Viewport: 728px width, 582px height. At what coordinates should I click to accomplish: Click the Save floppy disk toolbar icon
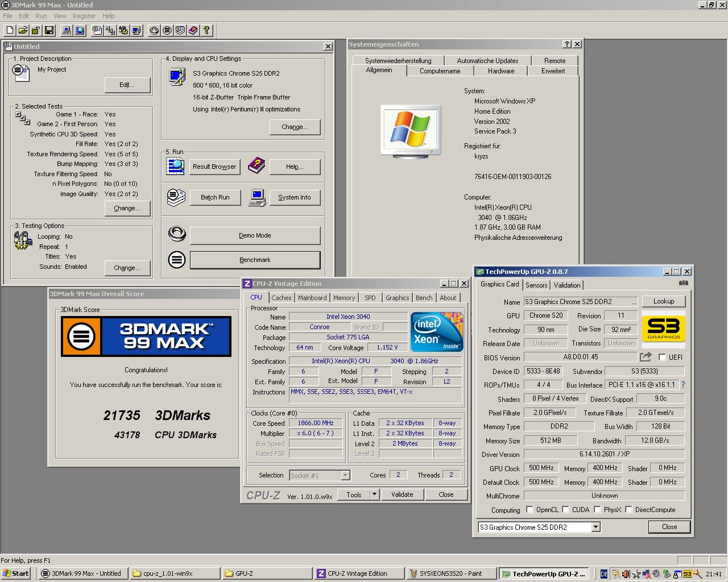pyautogui.click(x=49, y=30)
